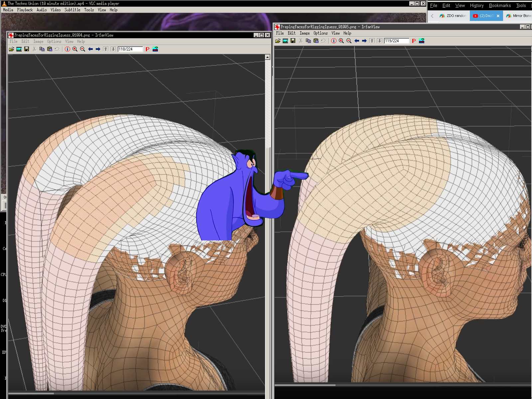Viewport: 532px width, 399px height.
Task: Click the 119/224 image counter field
Action: pyautogui.click(x=397, y=41)
